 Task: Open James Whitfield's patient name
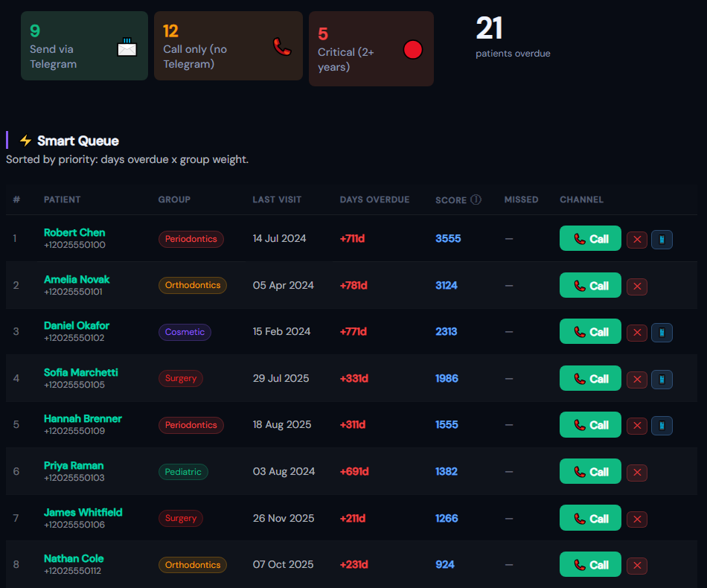[83, 512]
